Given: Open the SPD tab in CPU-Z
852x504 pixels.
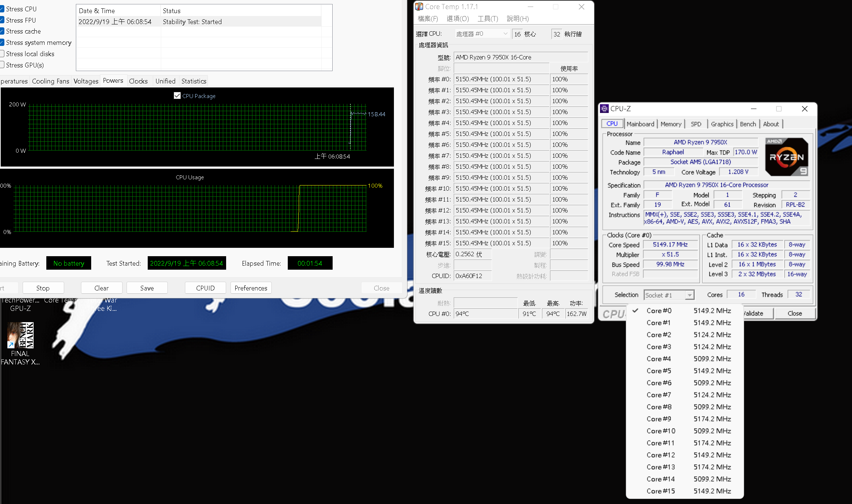Looking at the screenshot, I should pyautogui.click(x=696, y=124).
